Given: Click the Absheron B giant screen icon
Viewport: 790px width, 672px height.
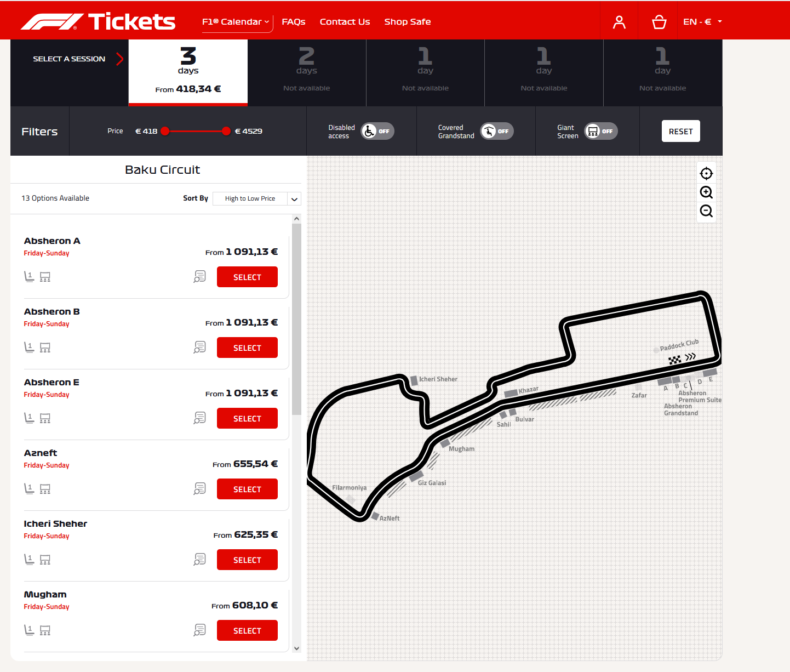Looking at the screenshot, I should pyautogui.click(x=45, y=348).
